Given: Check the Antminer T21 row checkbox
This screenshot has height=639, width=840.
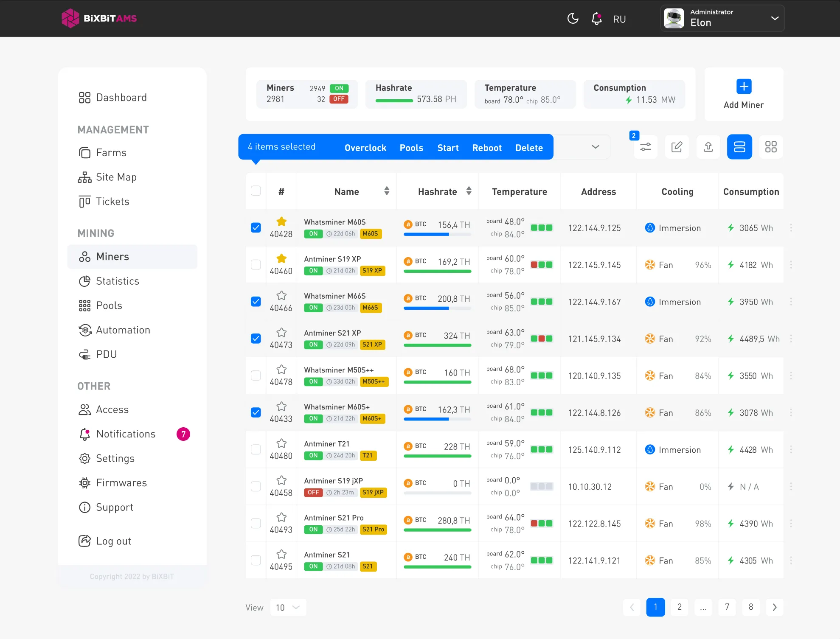Looking at the screenshot, I should coord(256,449).
